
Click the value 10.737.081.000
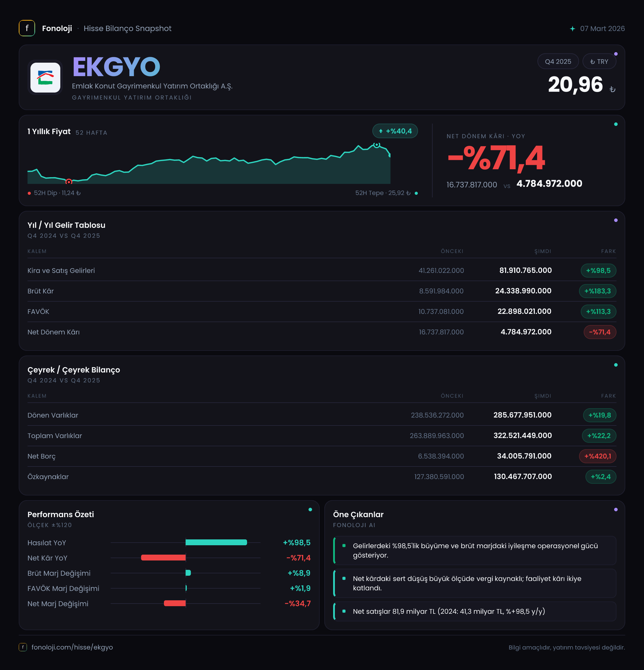click(x=441, y=311)
